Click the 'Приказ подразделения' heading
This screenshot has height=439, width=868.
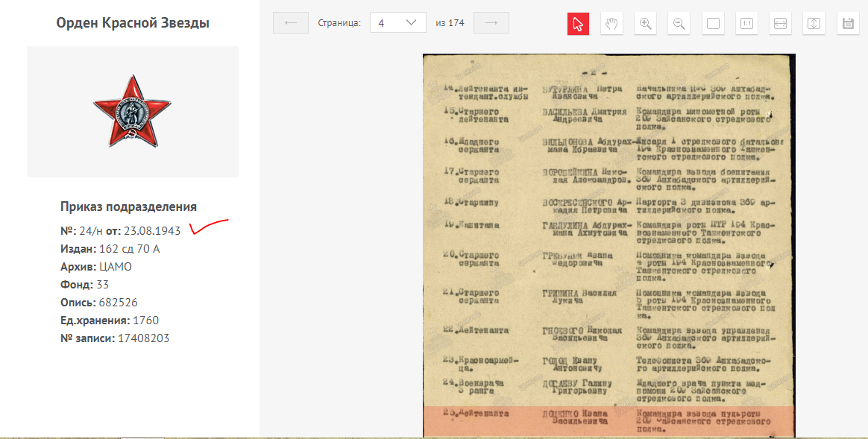point(128,207)
